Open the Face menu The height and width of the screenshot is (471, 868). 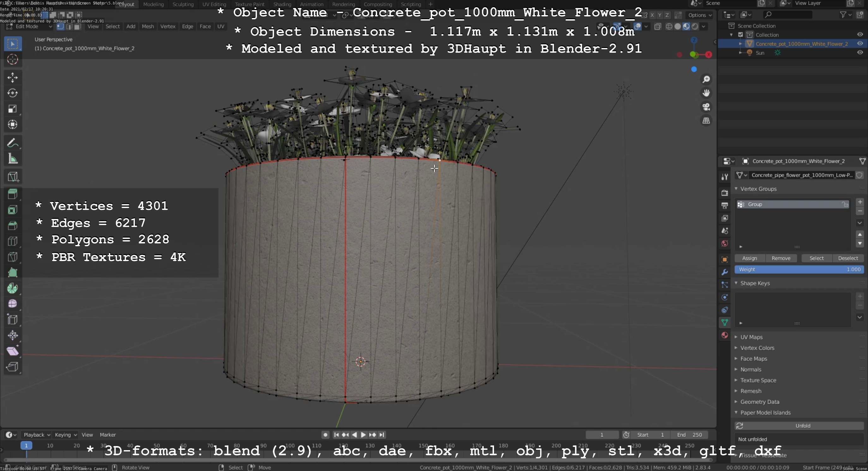[205, 27]
